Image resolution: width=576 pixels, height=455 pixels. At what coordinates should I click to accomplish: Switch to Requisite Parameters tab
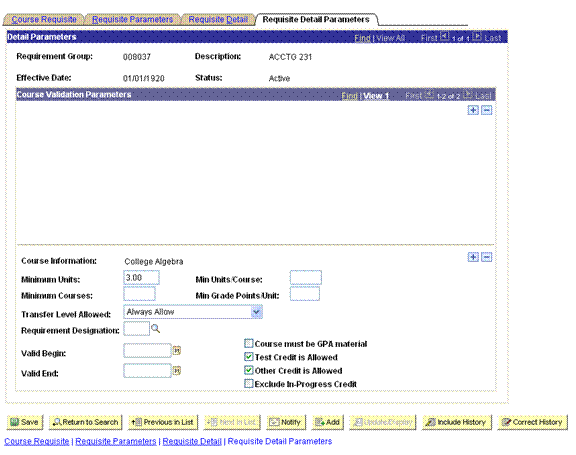133,19
